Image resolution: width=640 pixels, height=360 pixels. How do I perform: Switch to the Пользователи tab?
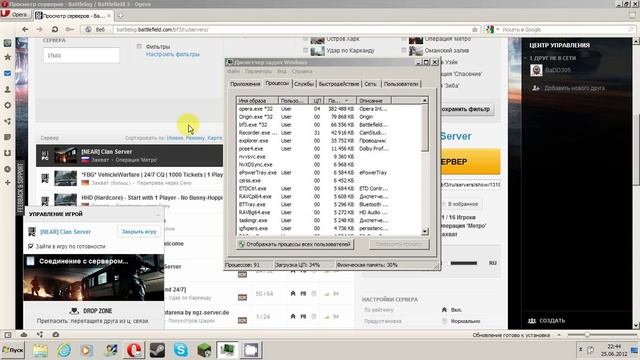click(x=401, y=84)
